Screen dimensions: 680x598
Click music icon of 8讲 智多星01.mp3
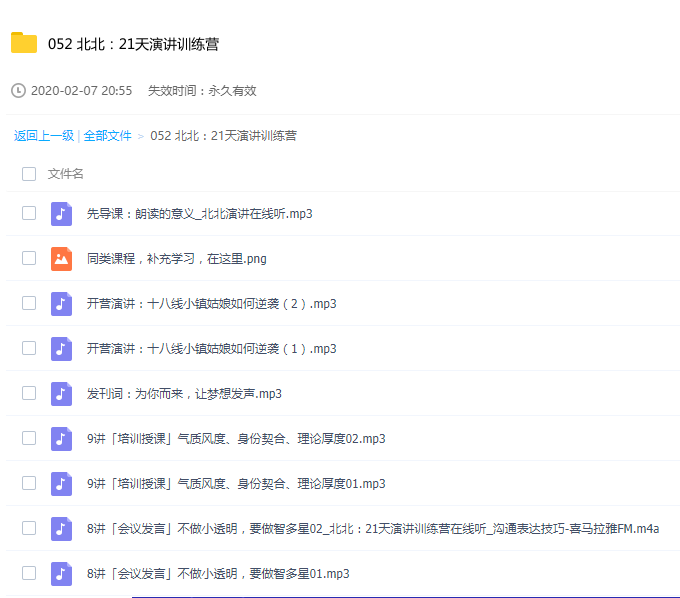click(x=62, y=574)
